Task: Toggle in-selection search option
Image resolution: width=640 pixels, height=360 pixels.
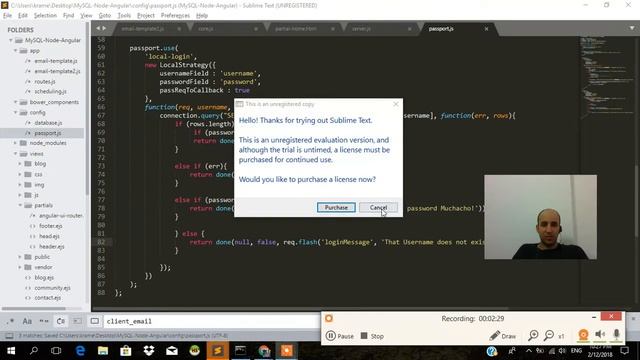Action: [x=78, y=321]
